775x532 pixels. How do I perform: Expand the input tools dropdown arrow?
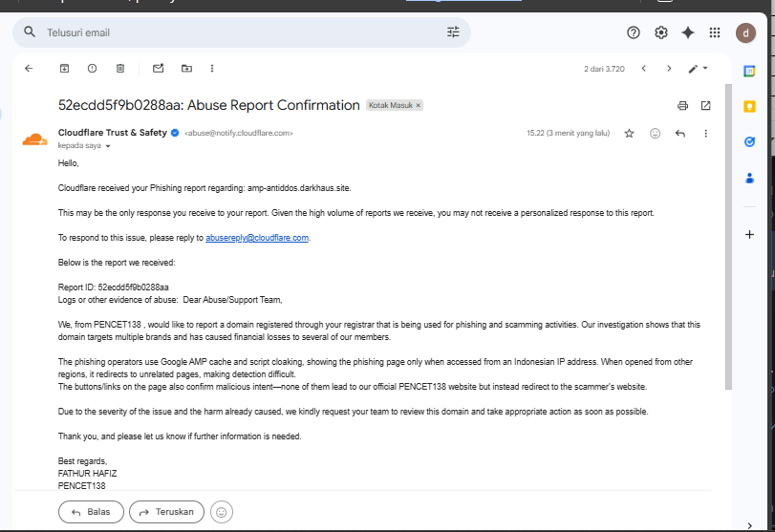[705, 68]
